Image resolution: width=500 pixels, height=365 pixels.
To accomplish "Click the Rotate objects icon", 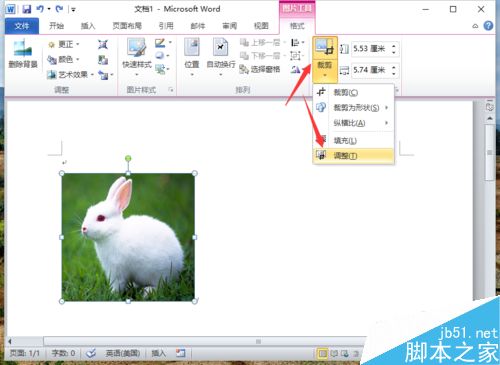I will pos(295,69).
